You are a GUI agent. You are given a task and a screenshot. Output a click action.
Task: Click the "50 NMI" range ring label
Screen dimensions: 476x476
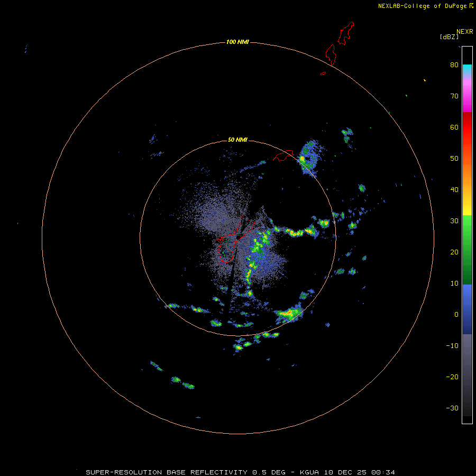point(237,140)
